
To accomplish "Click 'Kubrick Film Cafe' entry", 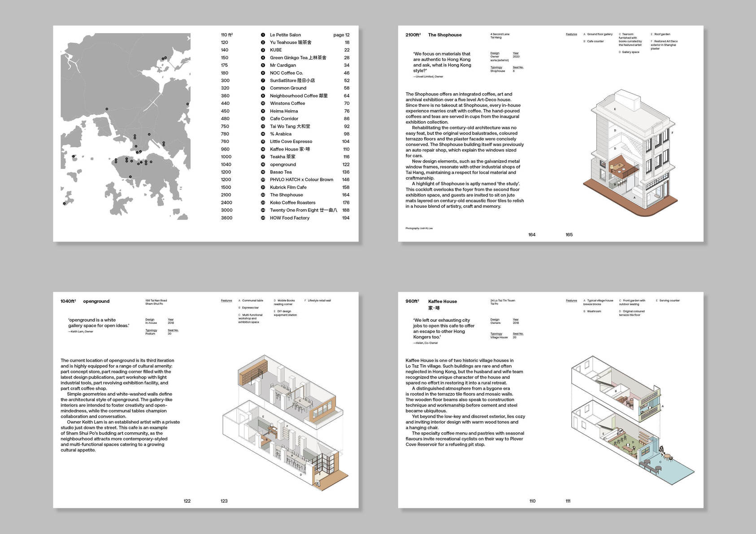I will click(x=288, y=187).
